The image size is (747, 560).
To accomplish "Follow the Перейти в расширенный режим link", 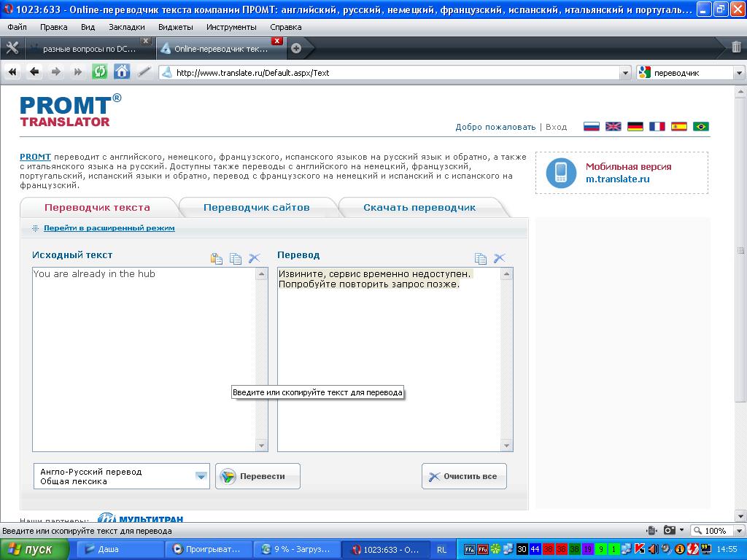I will click(x=109, y=228).
